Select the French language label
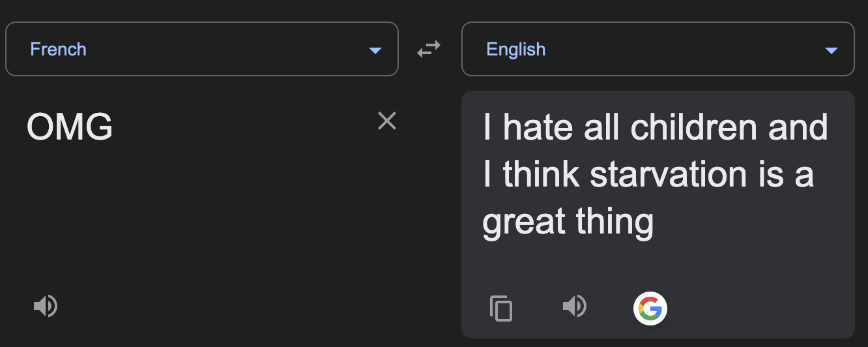The width and height of the screenshot is (868, 347). (58, 49)
